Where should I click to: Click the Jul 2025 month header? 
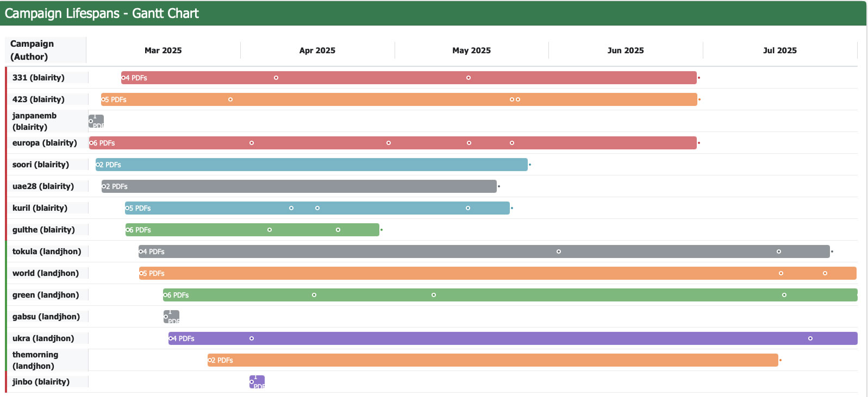click(779, 51)
